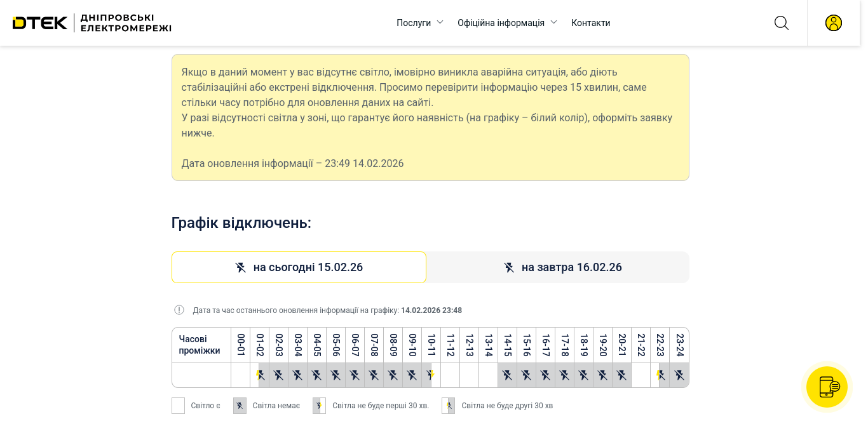The image size is (868, 433).
Task: Click the half-hour outage icon in 22-23 slot
Action: (x=660, y=375)
